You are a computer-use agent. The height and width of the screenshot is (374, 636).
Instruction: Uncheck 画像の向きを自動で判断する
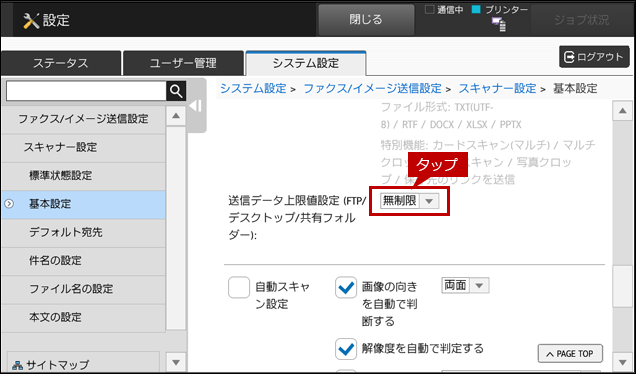346,287
